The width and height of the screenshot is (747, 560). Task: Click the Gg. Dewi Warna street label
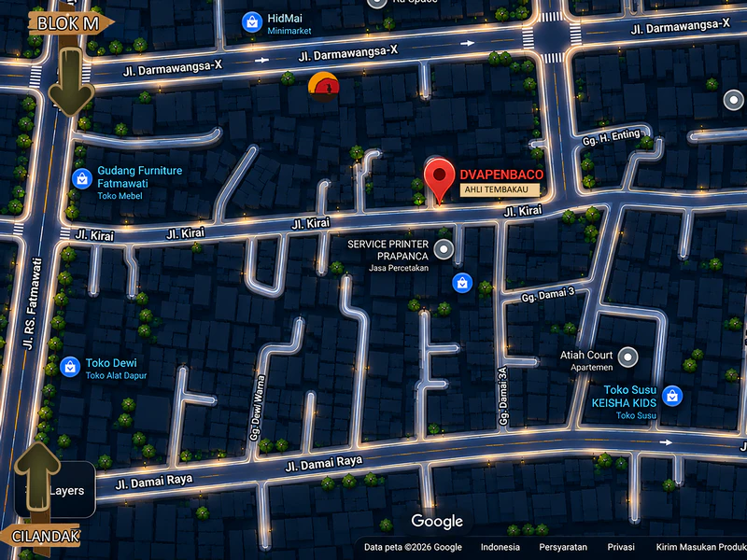pyautogui.click(x=257, y=408)
